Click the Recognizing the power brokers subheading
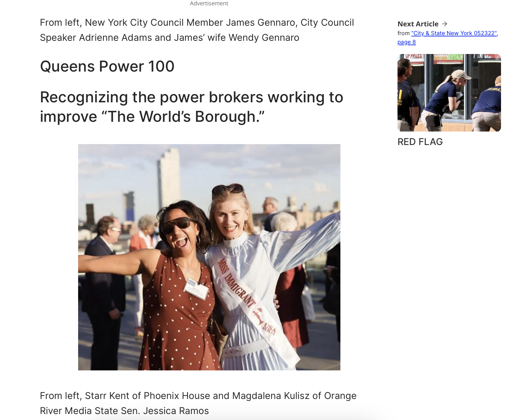The width and height of the screenshot is (528, 420). [191, 107]
